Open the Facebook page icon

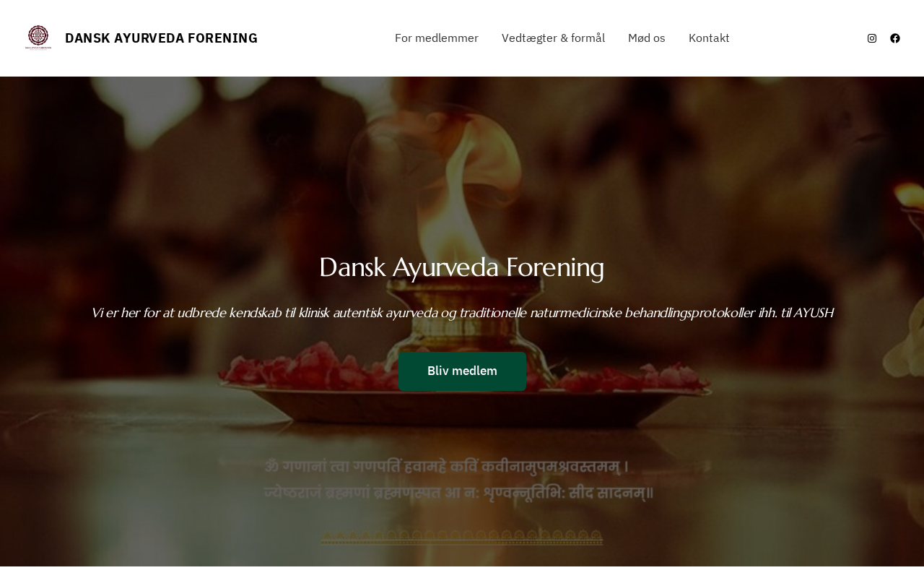[895, 38]
